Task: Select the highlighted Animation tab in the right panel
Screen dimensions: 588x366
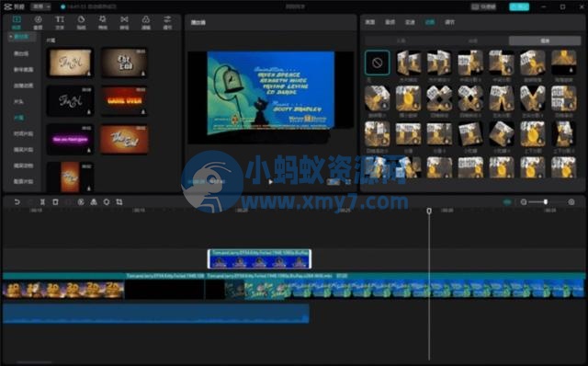Action: (x=430, y=22)
